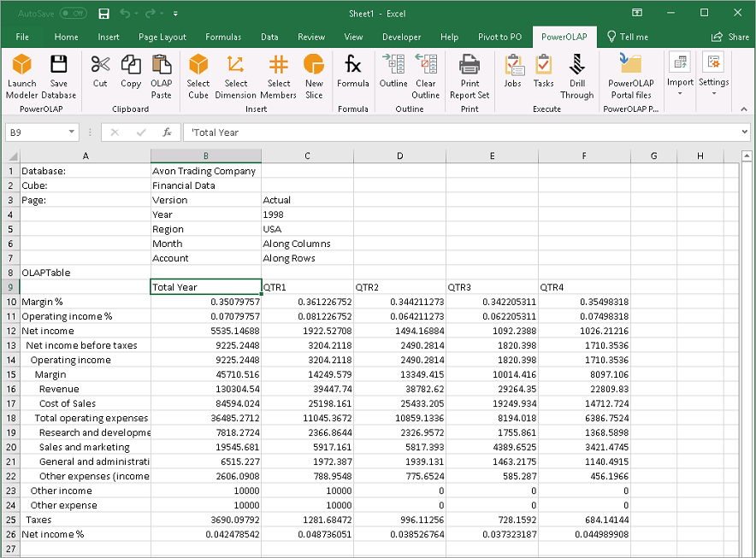Viewport: 756px width, 558px height.
Task: Switch to the Formulas tab
Action: (x=223, y=37)
